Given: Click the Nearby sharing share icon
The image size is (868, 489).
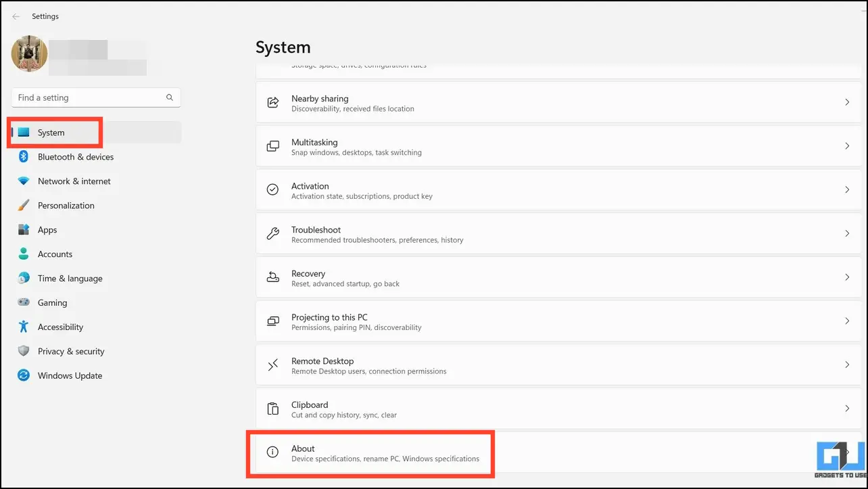Looking at the screenshot, I should click(273, 103).
